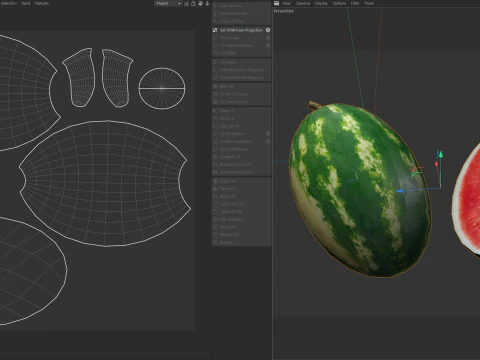Open settings gear for Set UVW from Projection

[268, 30]
